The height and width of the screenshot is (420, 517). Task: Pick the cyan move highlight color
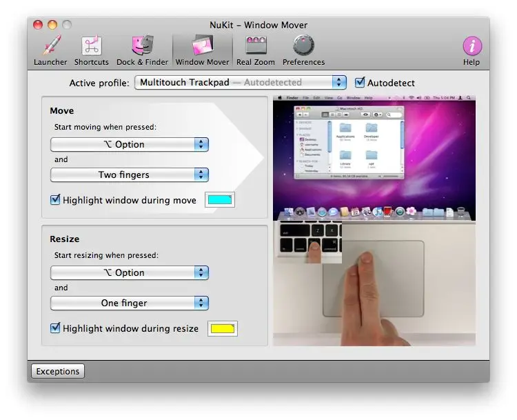220,200
